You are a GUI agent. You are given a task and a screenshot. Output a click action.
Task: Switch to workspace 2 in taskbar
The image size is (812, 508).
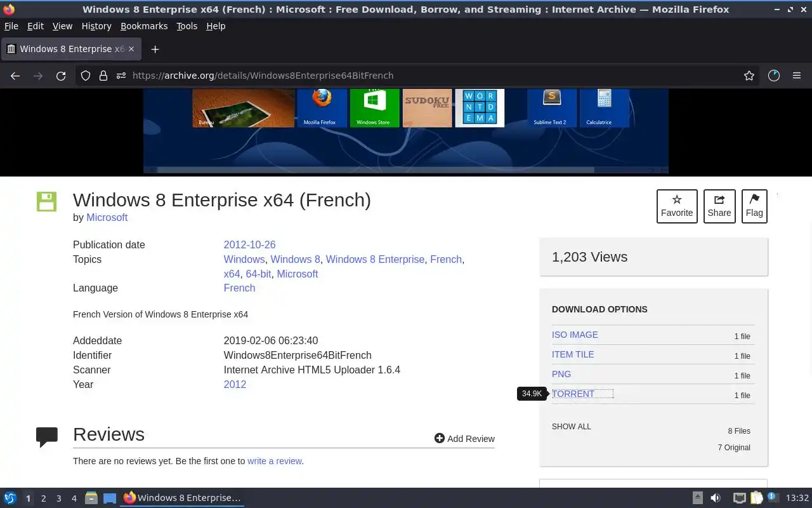(43, 498)
